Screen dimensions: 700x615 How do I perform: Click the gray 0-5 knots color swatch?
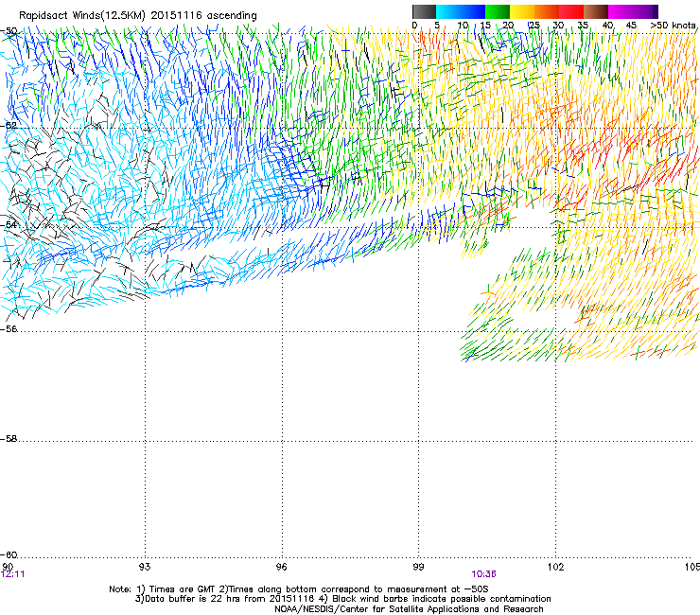coord(424,11)
